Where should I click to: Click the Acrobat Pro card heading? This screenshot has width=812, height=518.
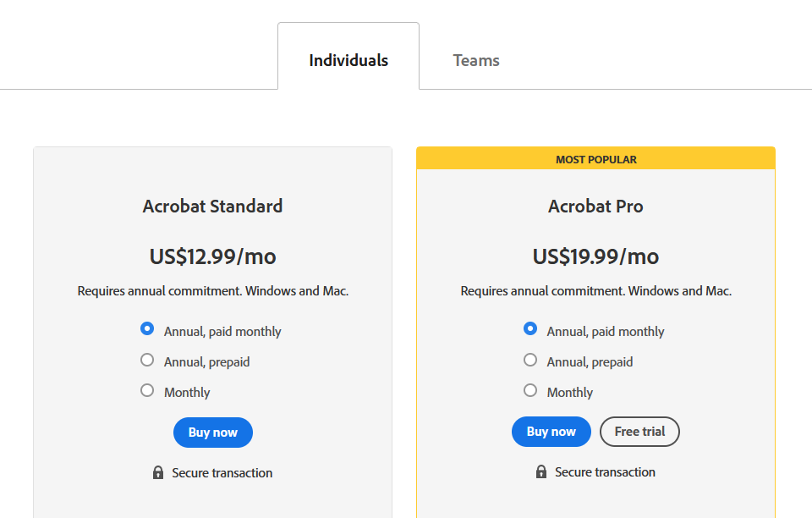[595, 206]
